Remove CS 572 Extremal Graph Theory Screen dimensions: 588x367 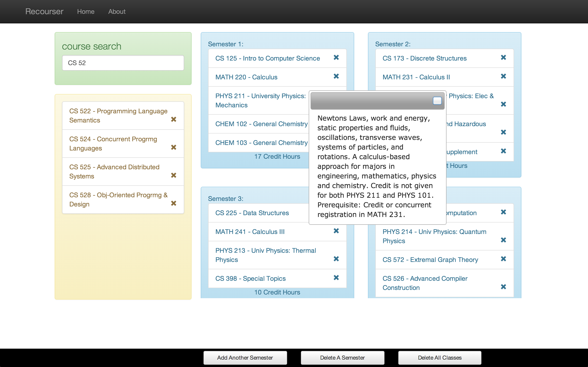503,259
